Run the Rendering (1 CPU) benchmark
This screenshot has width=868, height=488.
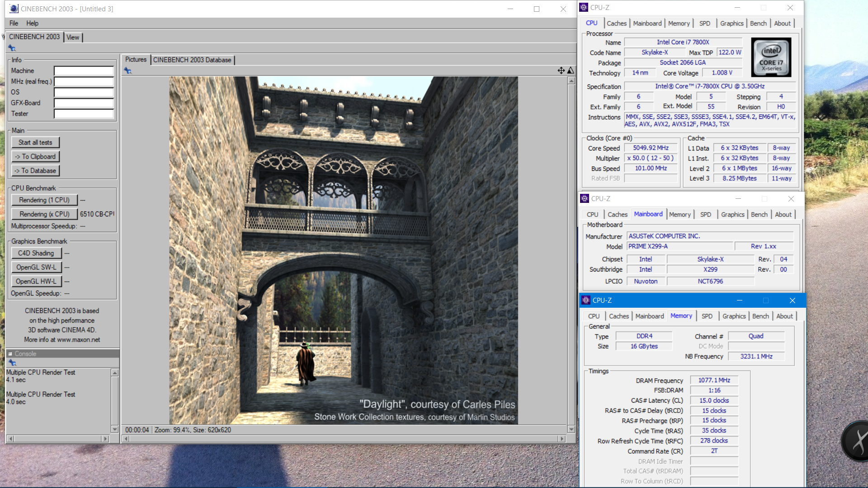pyautogui.click(x=44, y=200)
